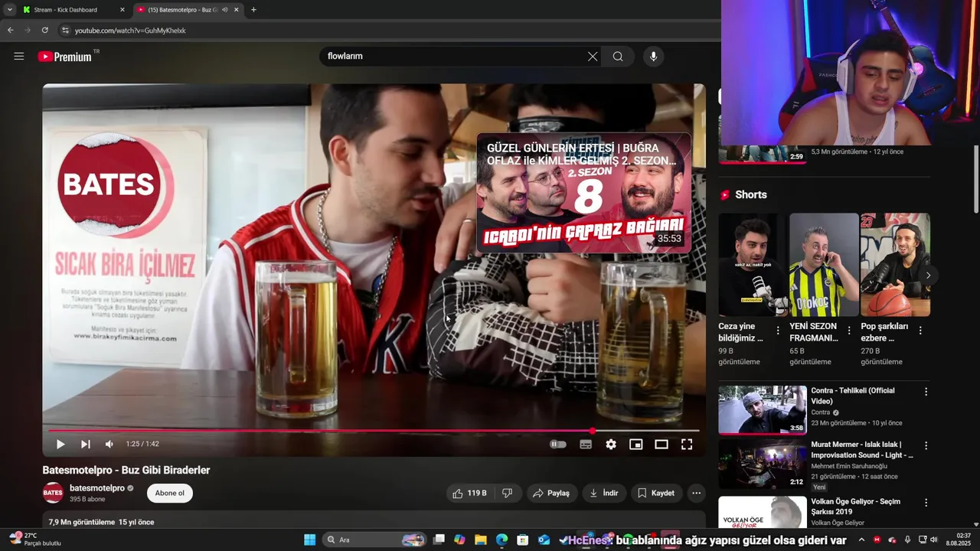Image resolution: width=980 pixels, height=551 pixels.
Task: Subscribe with the Abone ol button
Action: [x=170, y=493]
